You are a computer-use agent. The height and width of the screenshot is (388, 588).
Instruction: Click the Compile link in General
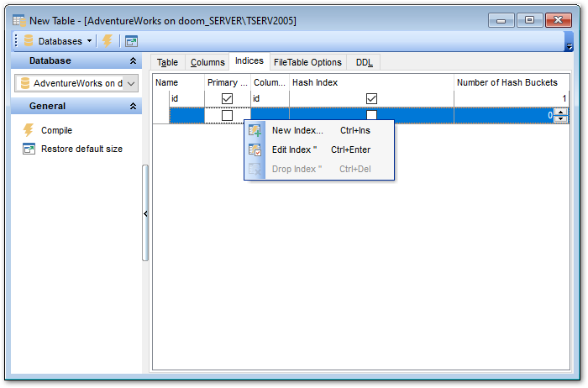57,130
